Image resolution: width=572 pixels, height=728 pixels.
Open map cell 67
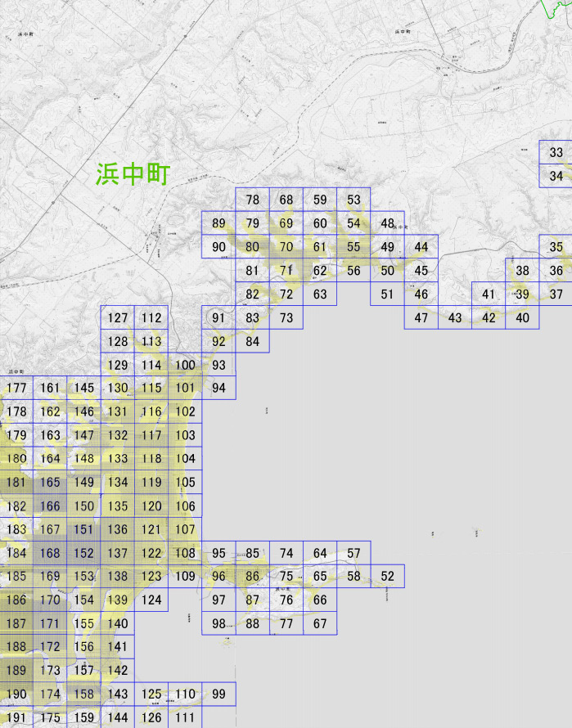pyautogui.click(x=320, y=623)
